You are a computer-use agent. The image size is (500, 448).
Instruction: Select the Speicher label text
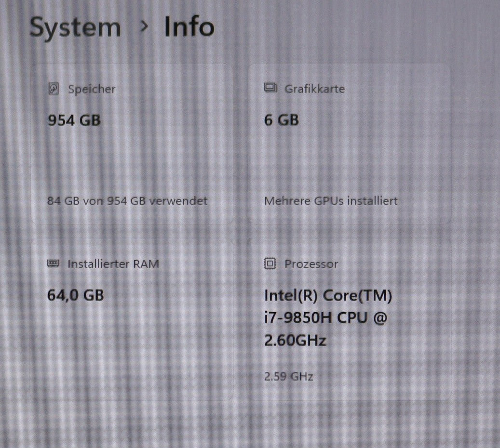coord(92,89)
